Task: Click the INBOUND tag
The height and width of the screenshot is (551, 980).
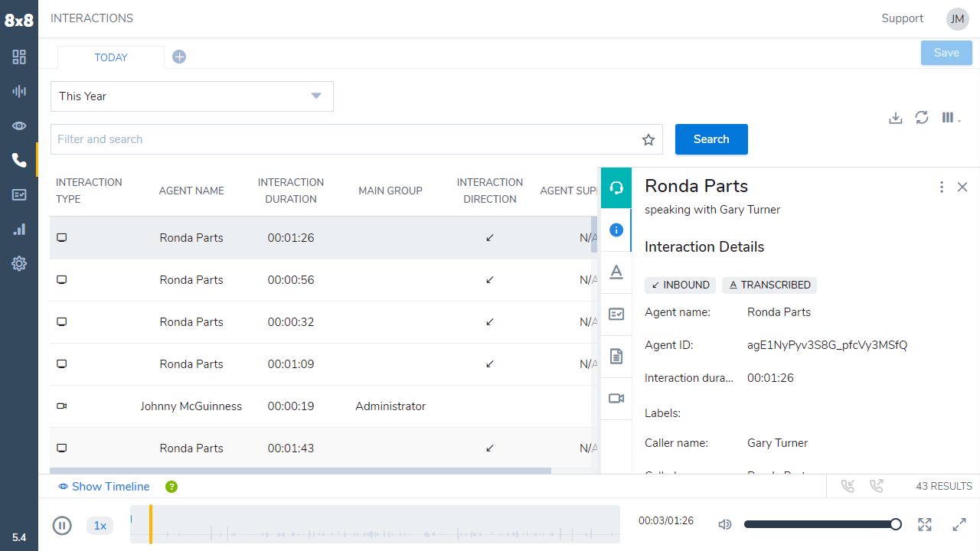Action: (680, 285)
